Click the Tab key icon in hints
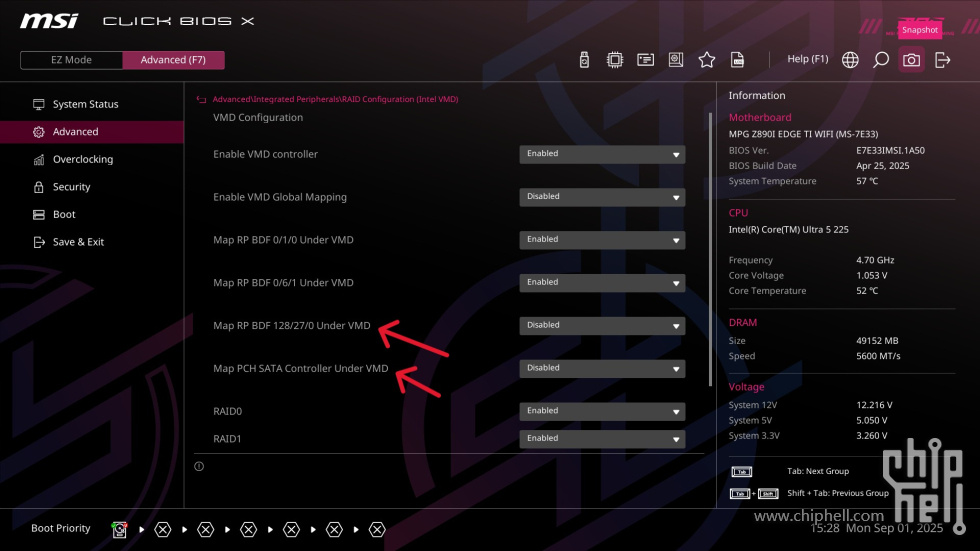This screenshot has width=980, height=551. pos(742,472)
